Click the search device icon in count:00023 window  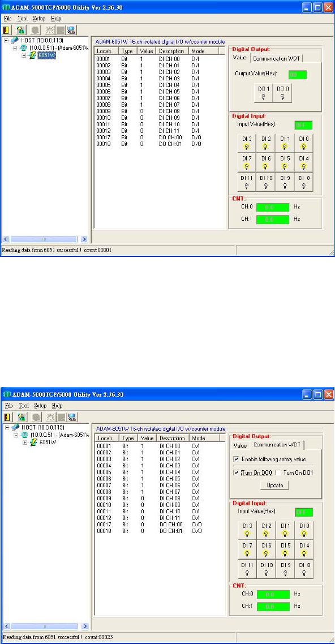21,417
